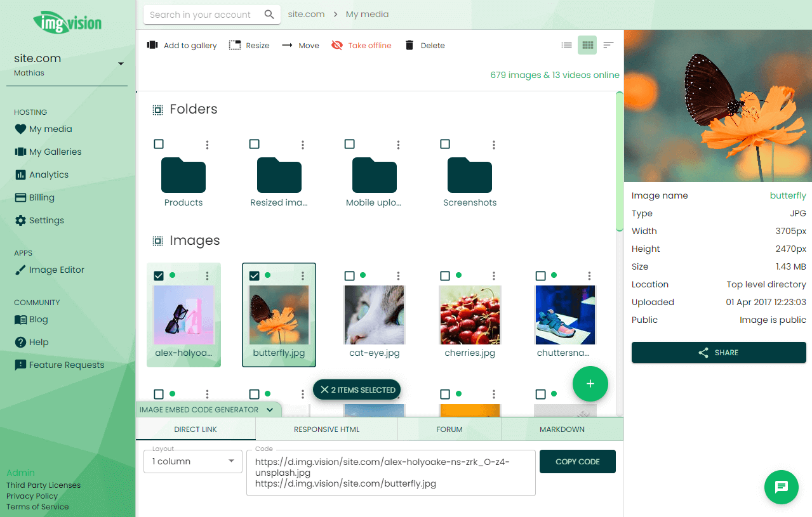Switch to list view
Image resolution: width=812 pixels, height=517 pixels.
pos(566,45)
